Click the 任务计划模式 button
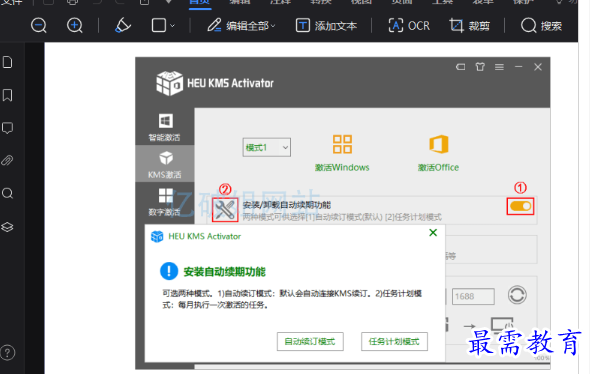Screen dimensions: 590x374 394,342
